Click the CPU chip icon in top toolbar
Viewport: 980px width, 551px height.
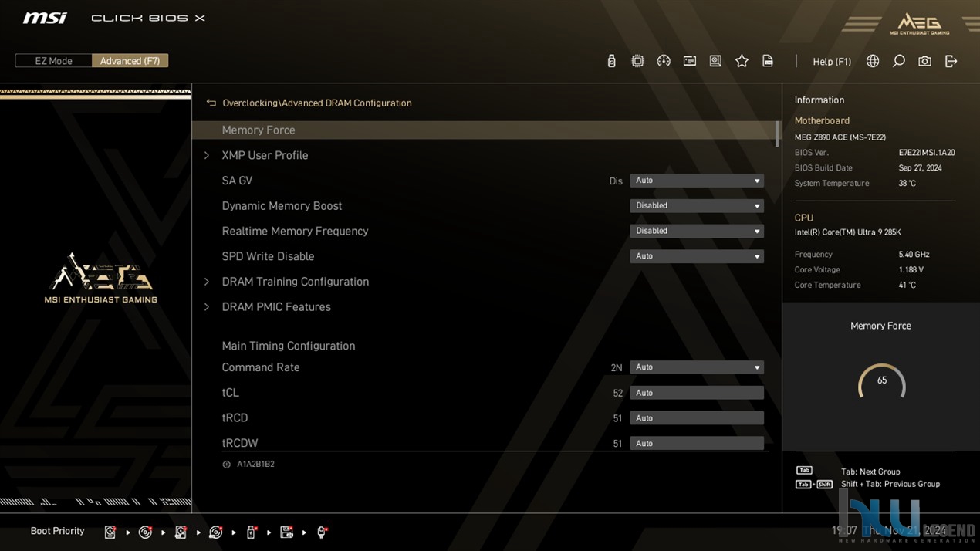637,61
